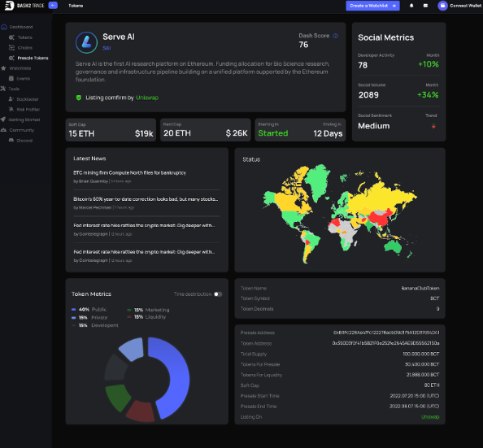Click the Soft Cap 15 ETH value
483x448 pixels.
(81, 133)
